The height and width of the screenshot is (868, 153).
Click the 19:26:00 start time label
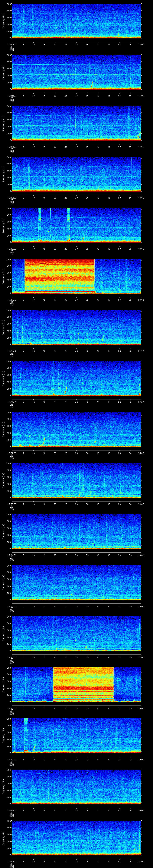[12, 657]
